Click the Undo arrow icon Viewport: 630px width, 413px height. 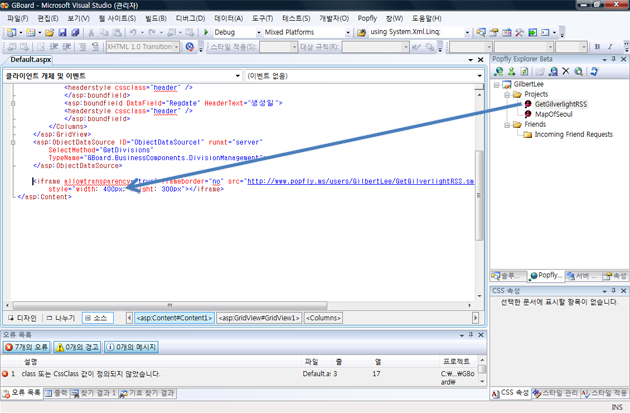(133, 32)
